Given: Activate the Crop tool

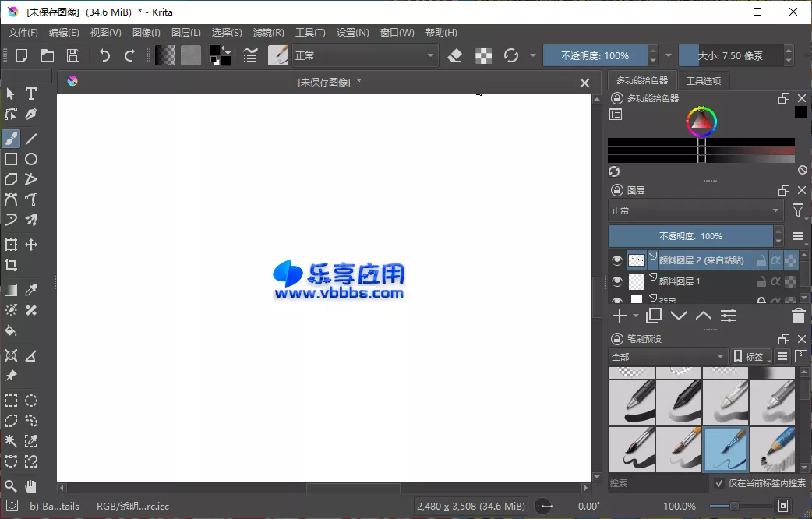Looking at the screenshot, I should [x=11, y=264].
